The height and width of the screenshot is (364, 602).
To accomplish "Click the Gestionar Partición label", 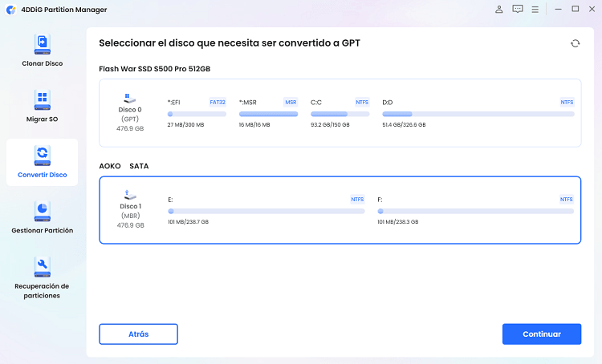I will 43,231.
